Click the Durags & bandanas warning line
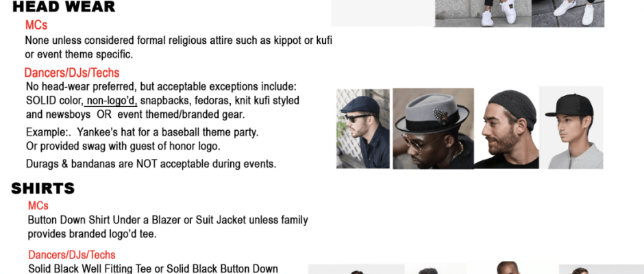This screenshot has height=274, width=644. click(151, 164)
